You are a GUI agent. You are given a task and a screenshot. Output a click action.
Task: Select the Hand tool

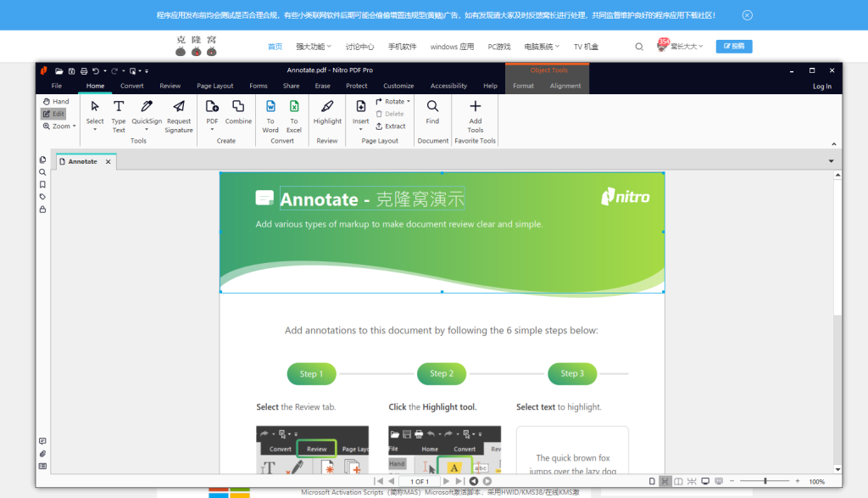point(56,101)
